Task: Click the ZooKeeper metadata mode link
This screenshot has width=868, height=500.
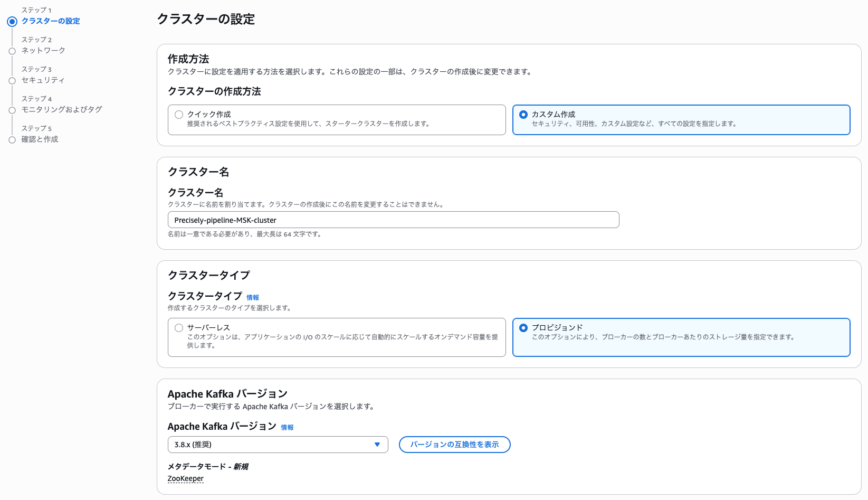Action: click(185, 479)
